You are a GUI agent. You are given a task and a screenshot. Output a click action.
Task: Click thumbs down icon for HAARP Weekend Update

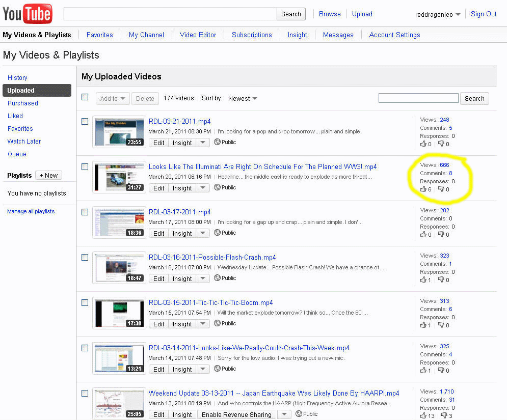[444, 415]
